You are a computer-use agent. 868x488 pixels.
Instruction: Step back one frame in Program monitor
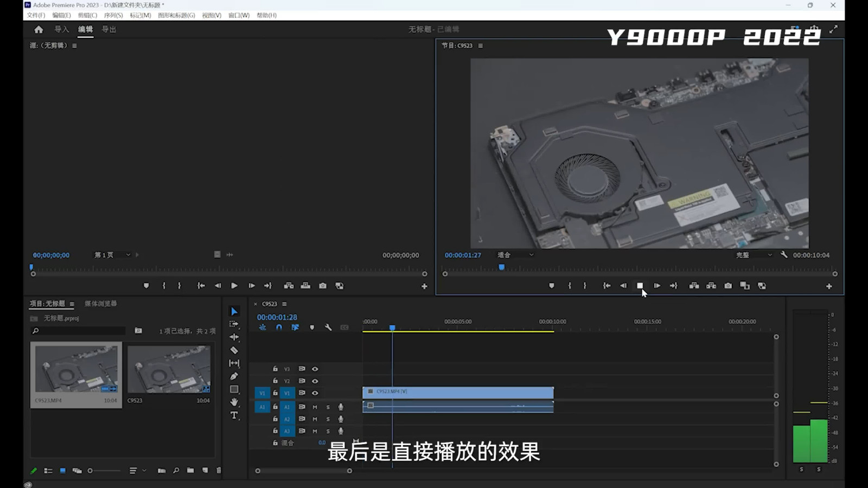623,286
